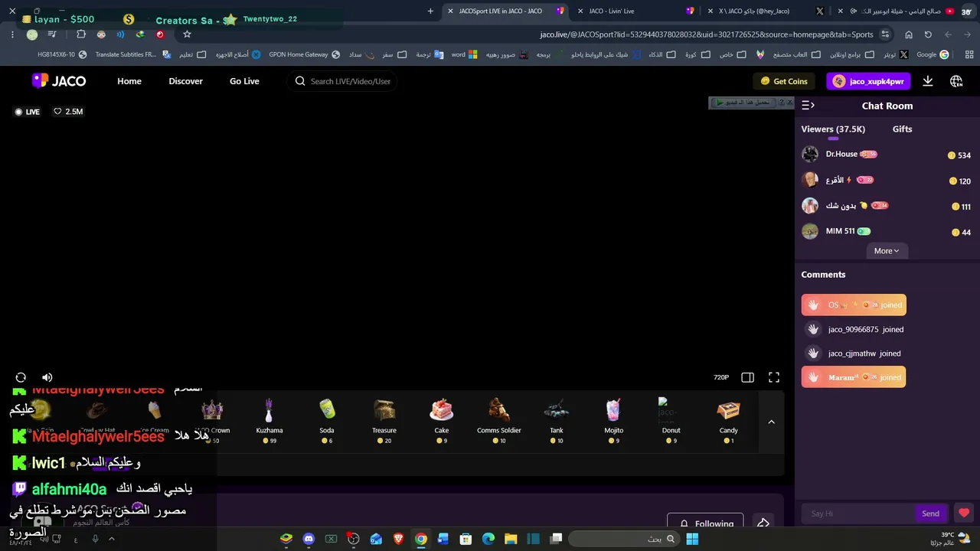The width and height of the screenshot is (980, 551).
Task: Go to the Go Live page
Action: (244, 81)
